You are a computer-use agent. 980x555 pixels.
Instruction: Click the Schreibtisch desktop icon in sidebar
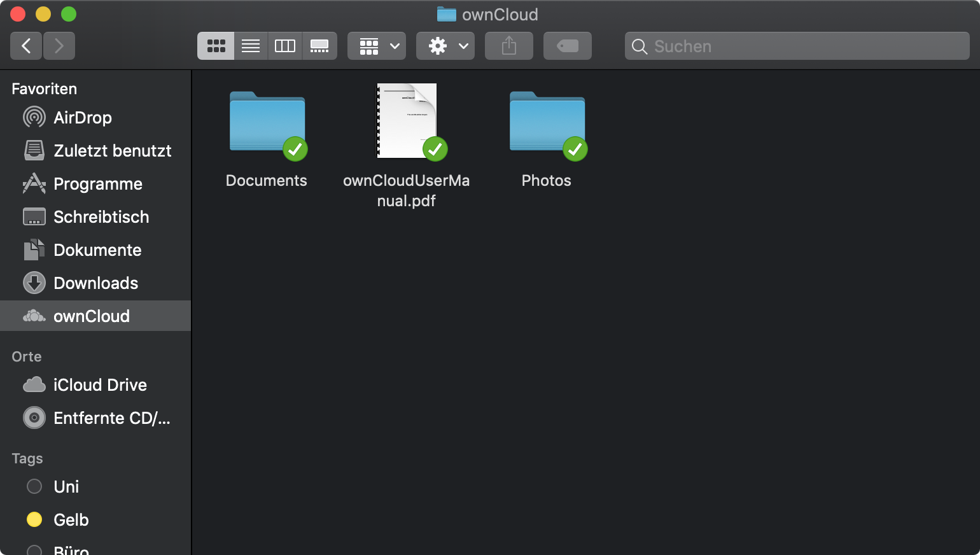(34, 216)
